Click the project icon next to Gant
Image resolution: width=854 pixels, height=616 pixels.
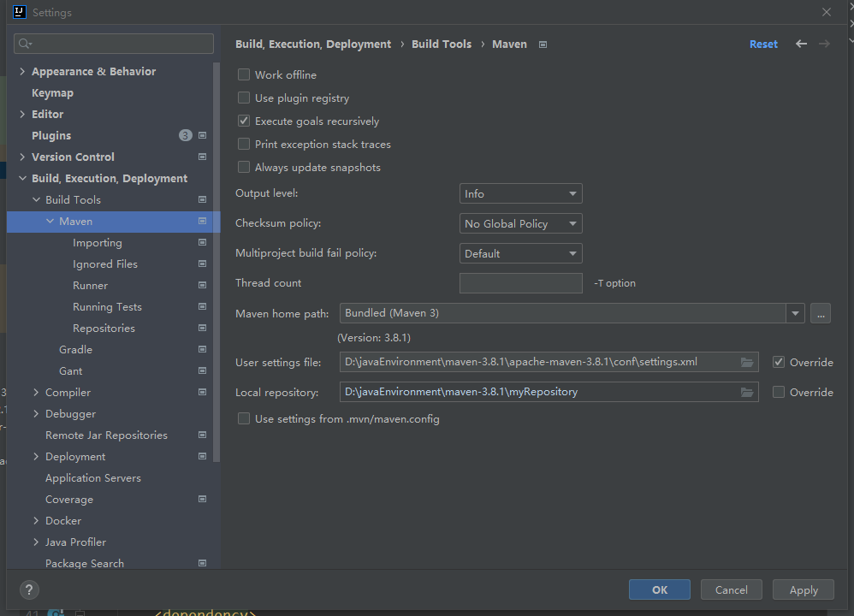coord(202,371)
